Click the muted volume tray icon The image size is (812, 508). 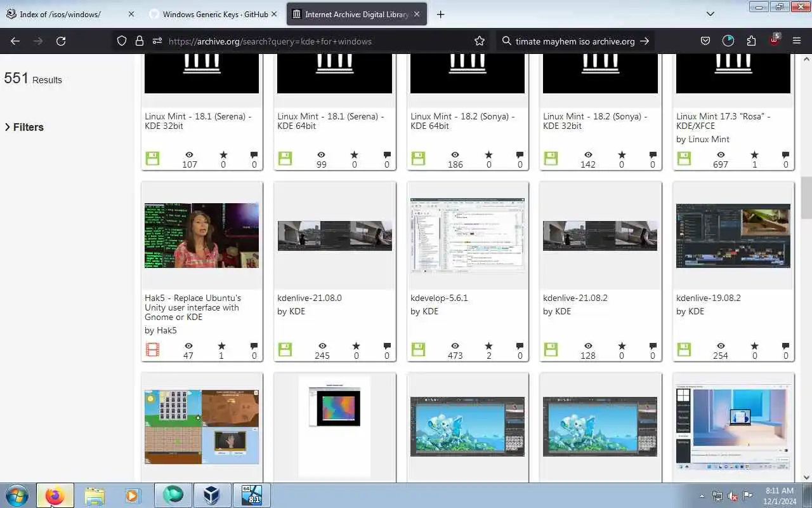click(x=733, y=496)
